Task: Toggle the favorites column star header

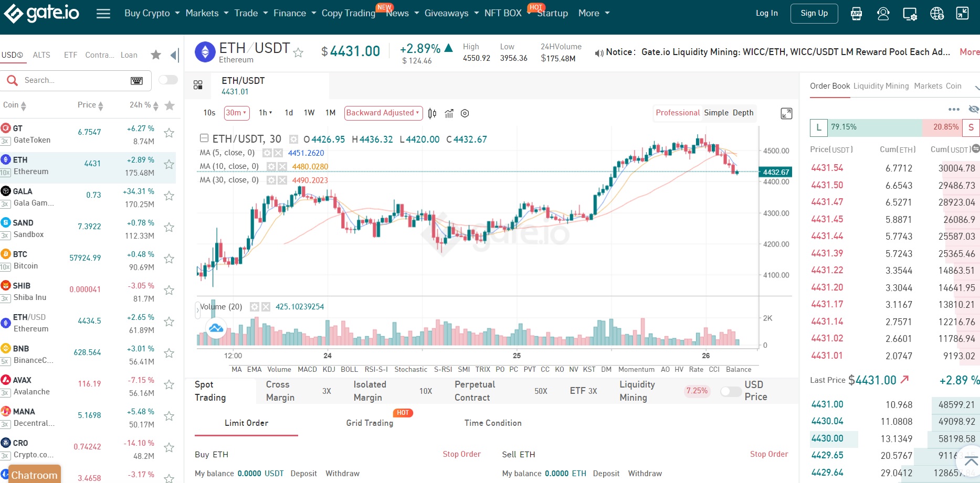Action: coord(170,105)
